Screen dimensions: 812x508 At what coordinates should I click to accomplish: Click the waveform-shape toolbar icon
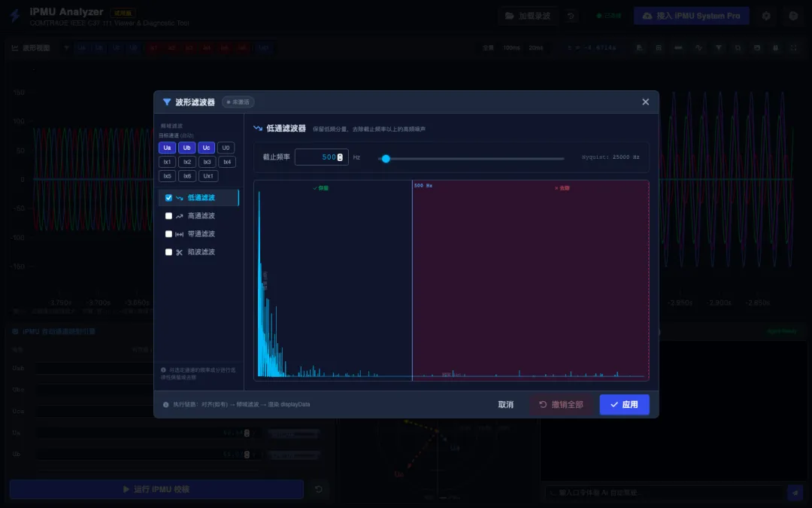tap(698, 47)
